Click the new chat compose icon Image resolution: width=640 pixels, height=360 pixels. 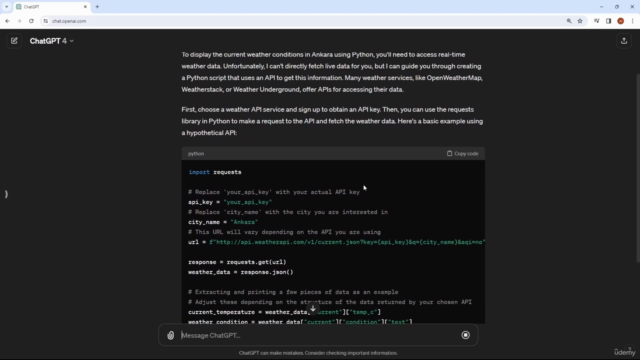coord(14,41)
